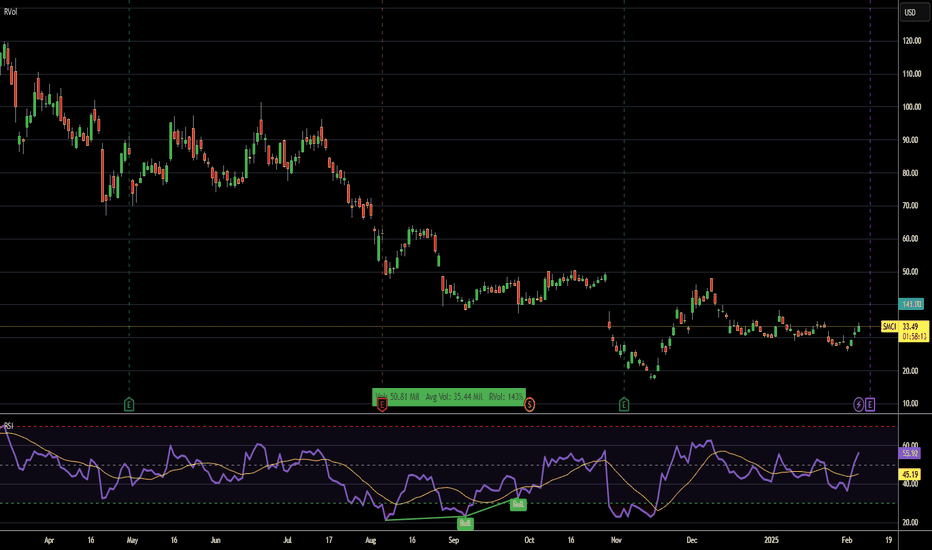Click the Aug label on time axis

click(x=370, y=540)
